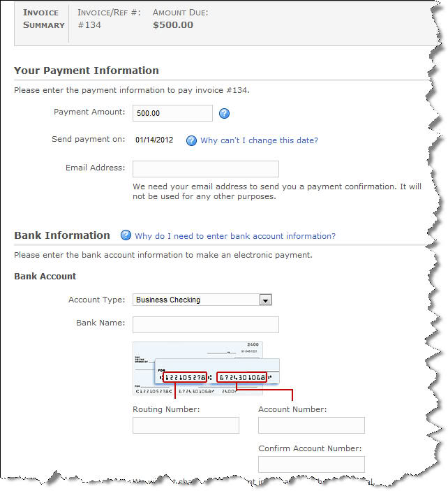The width and height of the screenshot is (448, 491).
Task: Click the help icon next to Bank Information
Action: click(x=126, y=235)
